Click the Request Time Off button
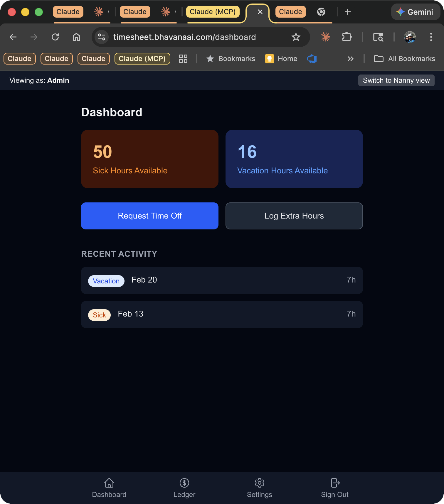 pos(150,216)
